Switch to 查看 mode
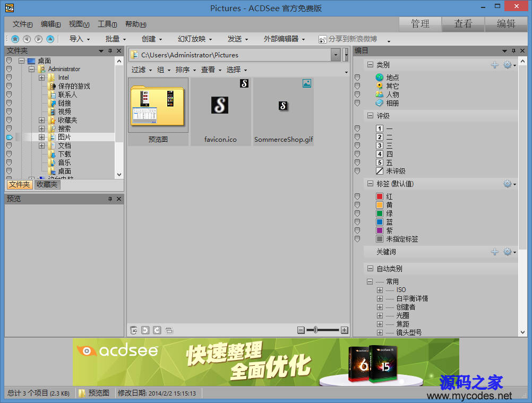532x403 pixels. coord(463,24)
